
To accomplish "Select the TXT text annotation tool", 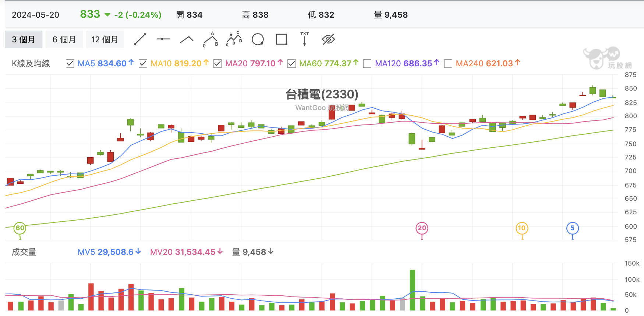I will point(305,39).
